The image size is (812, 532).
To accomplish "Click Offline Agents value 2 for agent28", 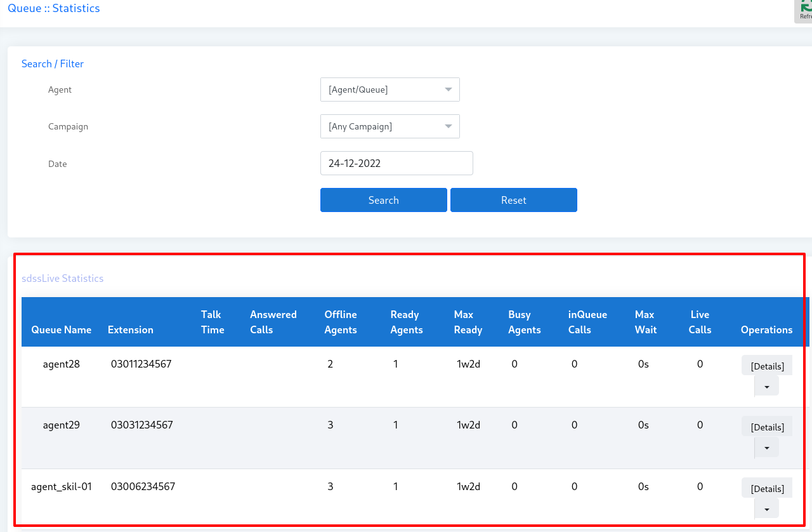I will pos(331,364).
